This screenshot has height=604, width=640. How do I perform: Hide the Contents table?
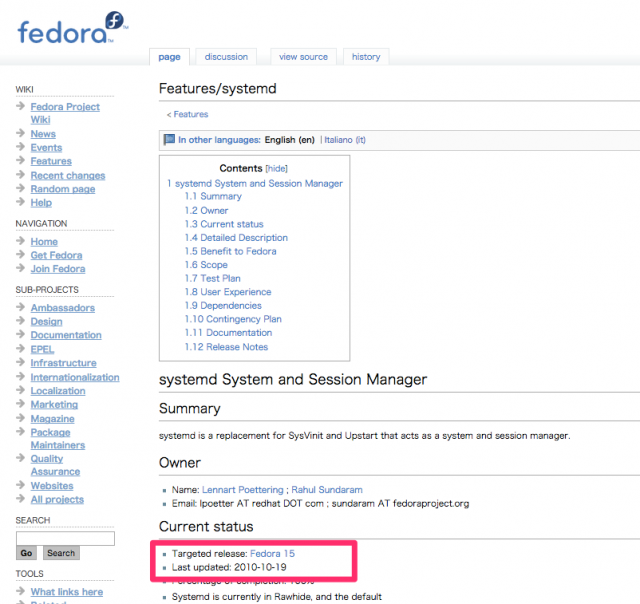(277, 169)
